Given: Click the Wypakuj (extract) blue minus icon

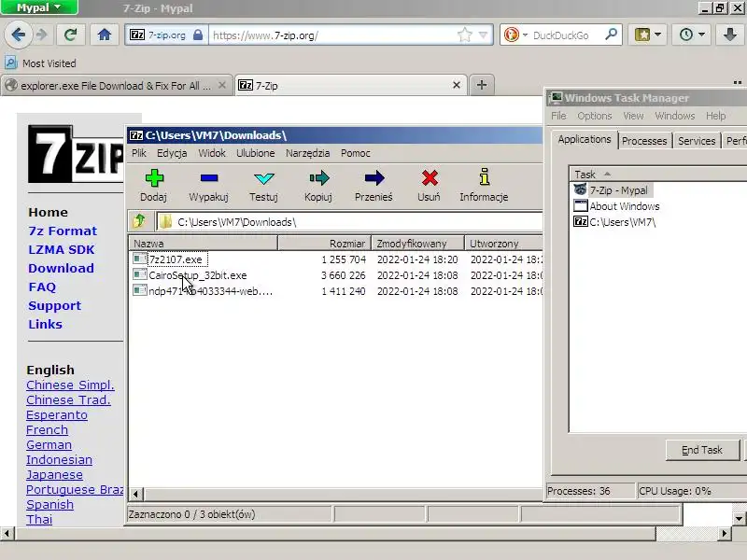Looking at the screenshot, I should pos(209,178).
